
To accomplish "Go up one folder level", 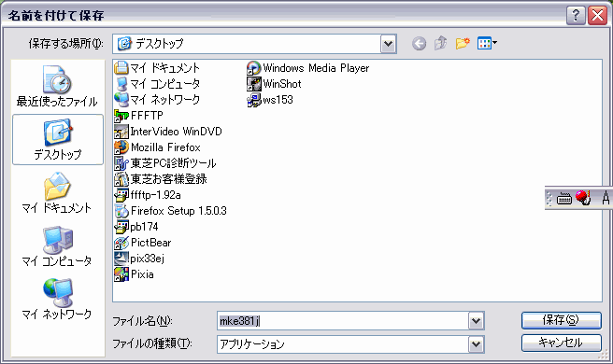I will [441, 43].
